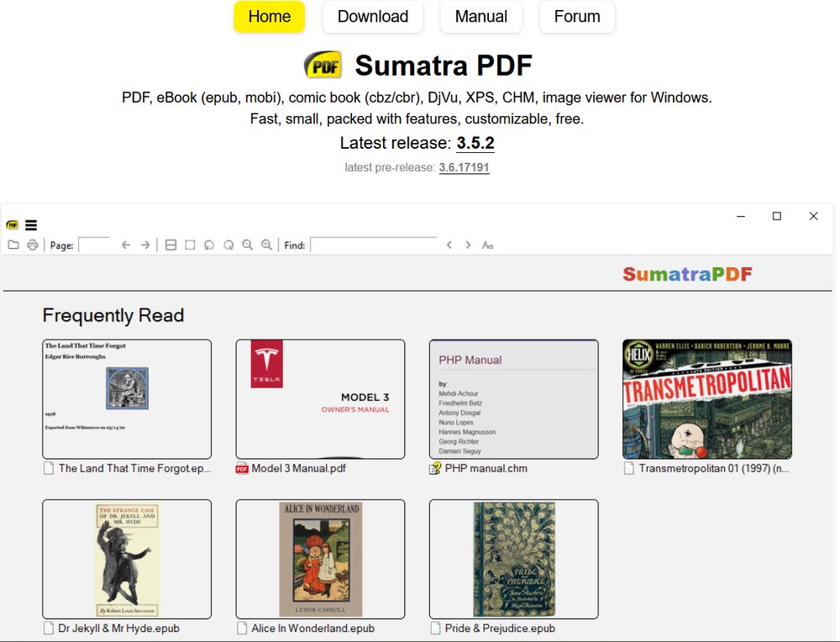The height and width of the screenshot is (642, 840).
Task: Open the Forum tab
Action: pyautogui.click(x=577, y=17)
